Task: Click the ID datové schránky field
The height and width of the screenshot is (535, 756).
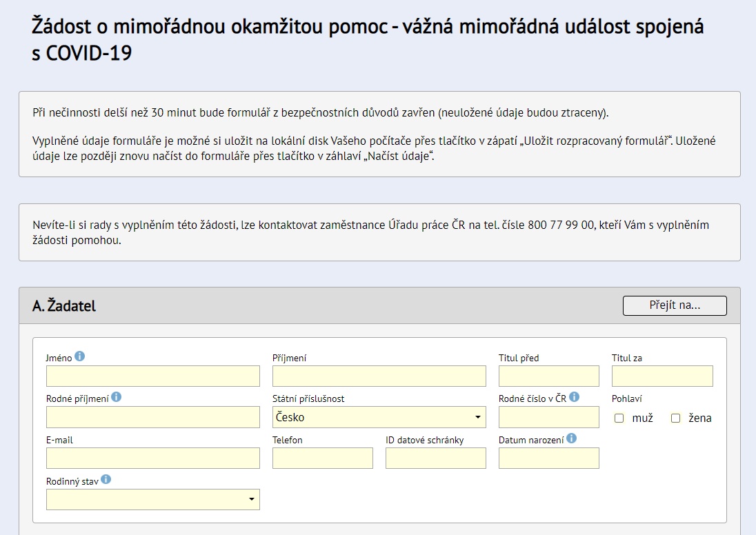Action: (x=435, y=458)
